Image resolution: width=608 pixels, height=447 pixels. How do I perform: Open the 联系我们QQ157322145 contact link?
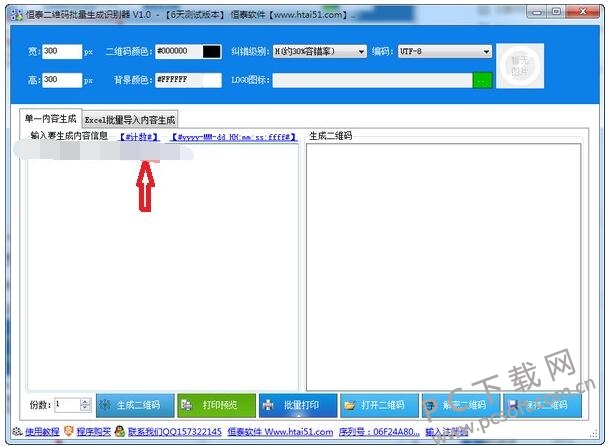click(175, 431)
